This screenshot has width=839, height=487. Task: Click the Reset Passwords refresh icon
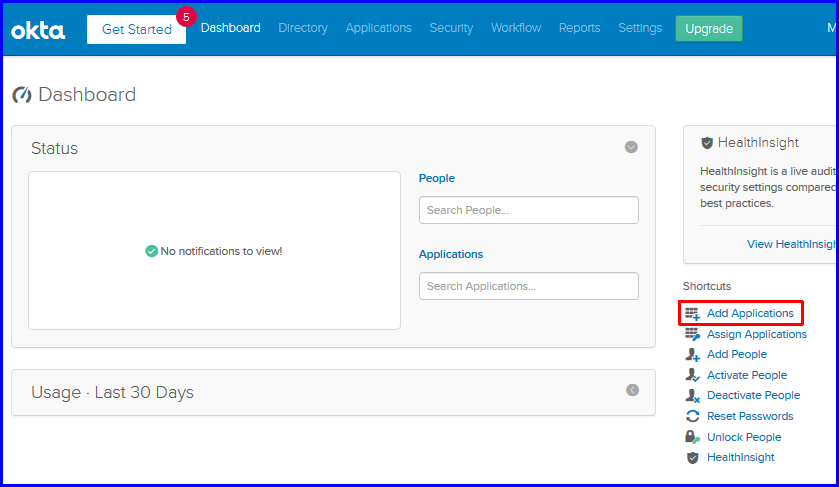tap(692, 416)
